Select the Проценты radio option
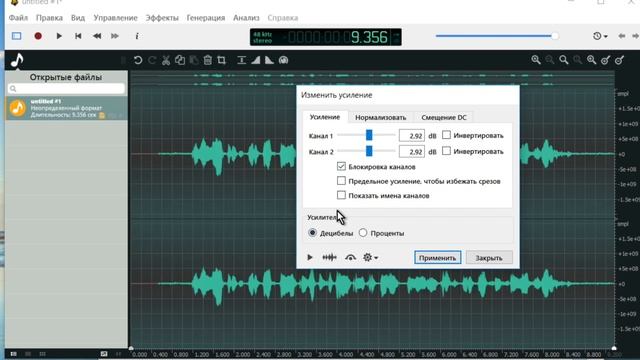Screen dimensions: 640x360 363,233
